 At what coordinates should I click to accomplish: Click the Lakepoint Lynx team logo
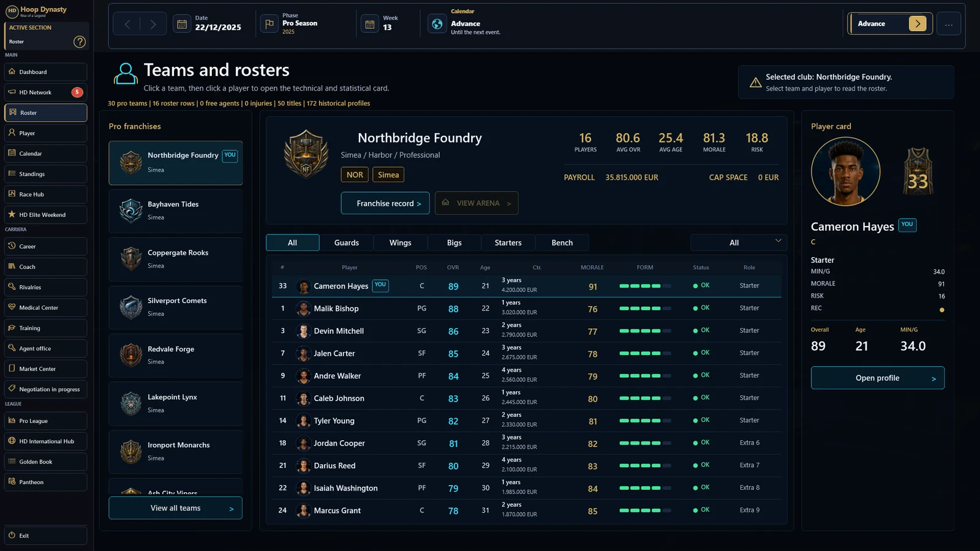click(x=131, y=403)
